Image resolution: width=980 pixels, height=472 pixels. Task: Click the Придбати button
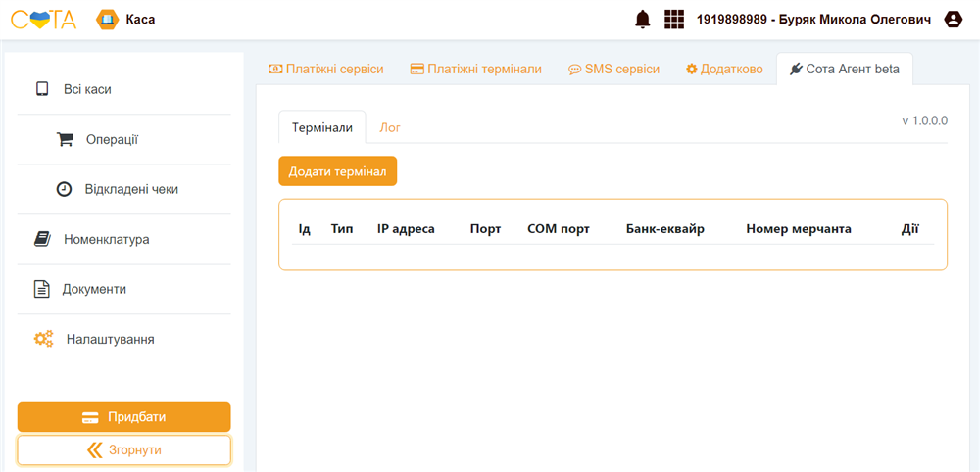[x=123, y=417]
